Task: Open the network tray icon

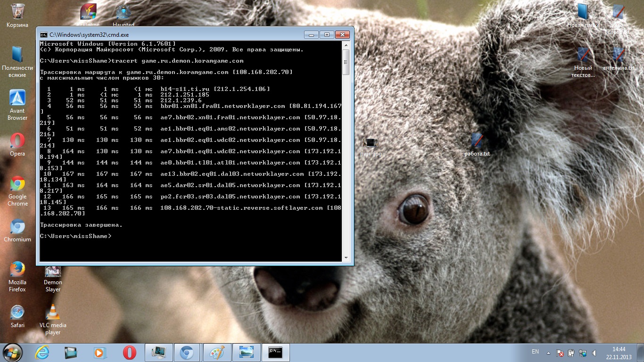Action: [583, 353]
